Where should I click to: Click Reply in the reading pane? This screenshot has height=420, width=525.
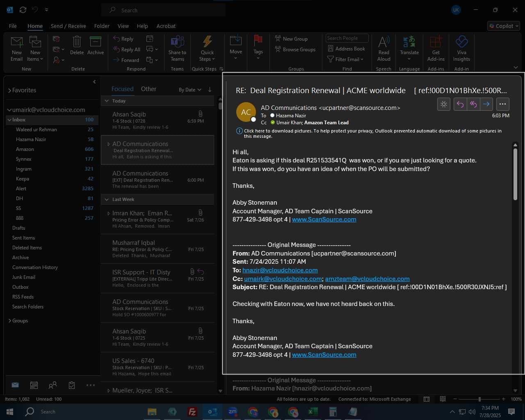click(x=460, y=104)
